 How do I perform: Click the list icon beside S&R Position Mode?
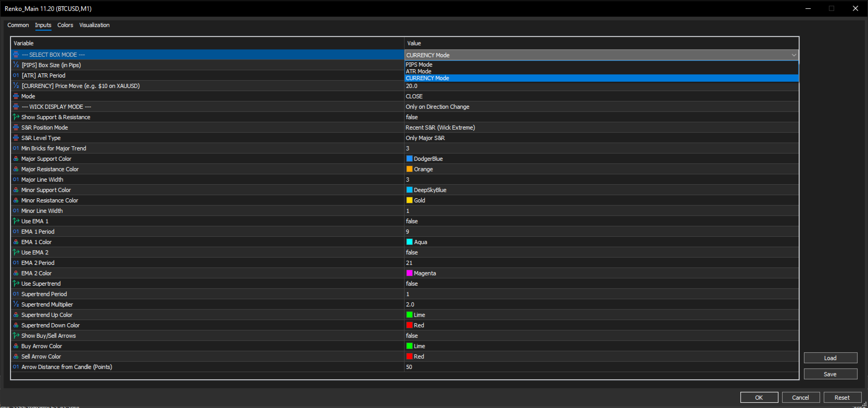16,127
